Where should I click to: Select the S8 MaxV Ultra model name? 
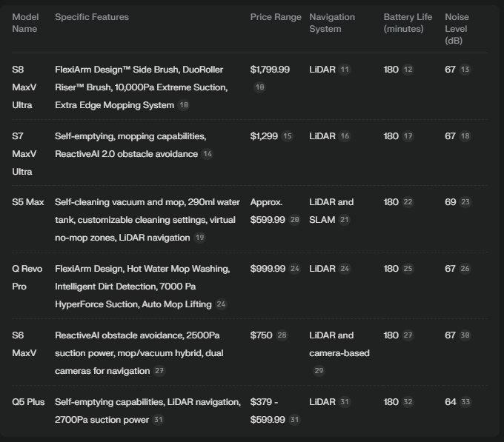tap(24, 87)
